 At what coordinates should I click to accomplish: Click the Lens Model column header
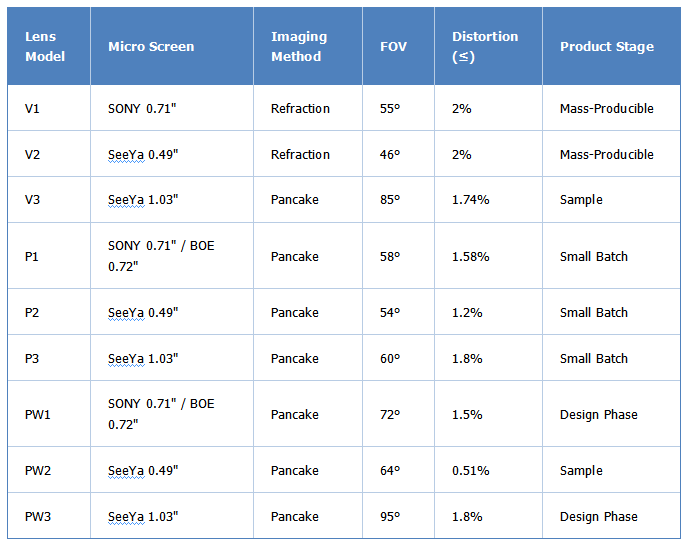pos(49,46)
